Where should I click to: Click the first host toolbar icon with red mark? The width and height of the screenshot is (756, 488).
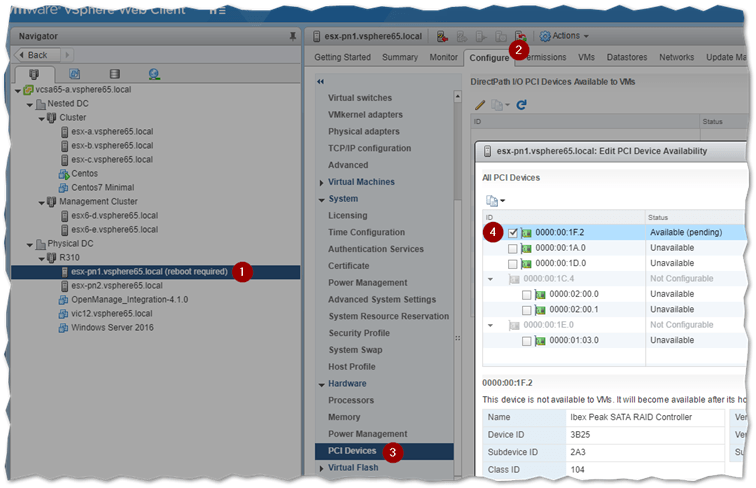click(442, 36)
